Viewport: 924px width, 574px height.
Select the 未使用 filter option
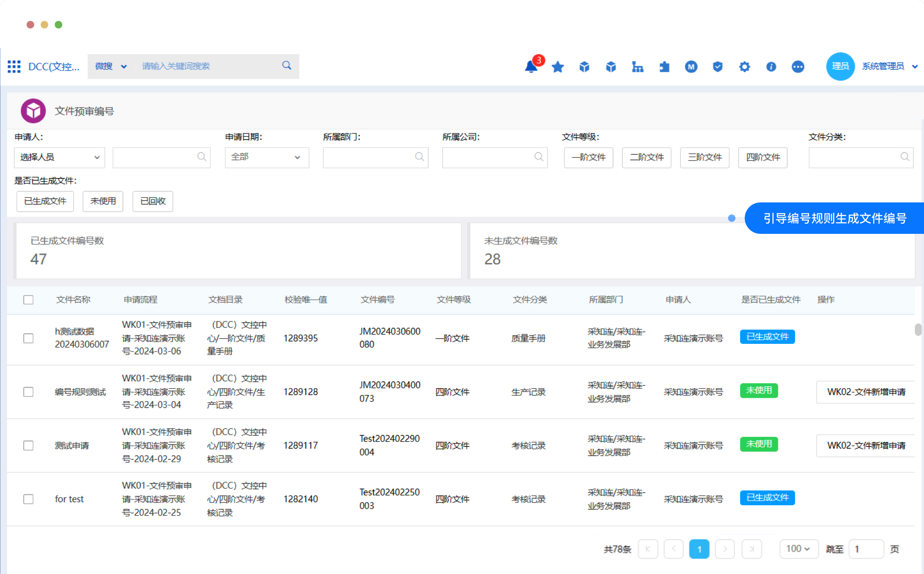(x=103, y=201)
